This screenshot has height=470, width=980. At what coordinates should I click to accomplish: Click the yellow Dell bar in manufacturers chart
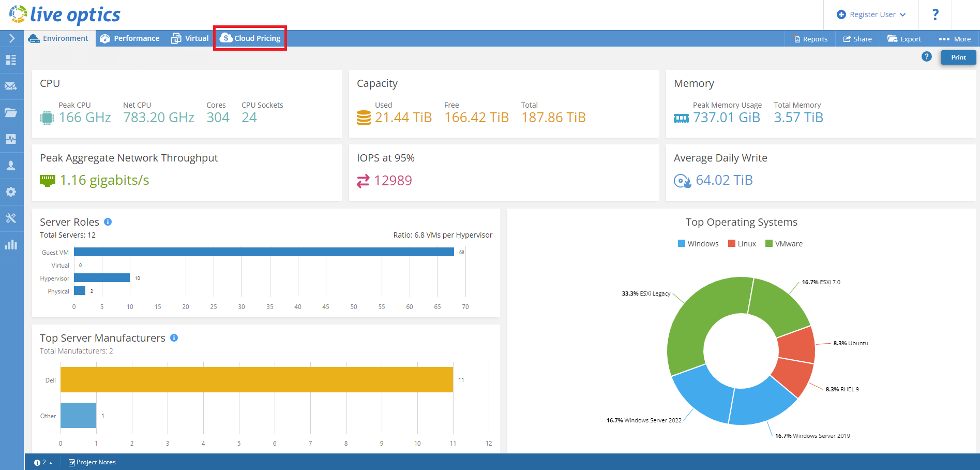coord(257,379)
